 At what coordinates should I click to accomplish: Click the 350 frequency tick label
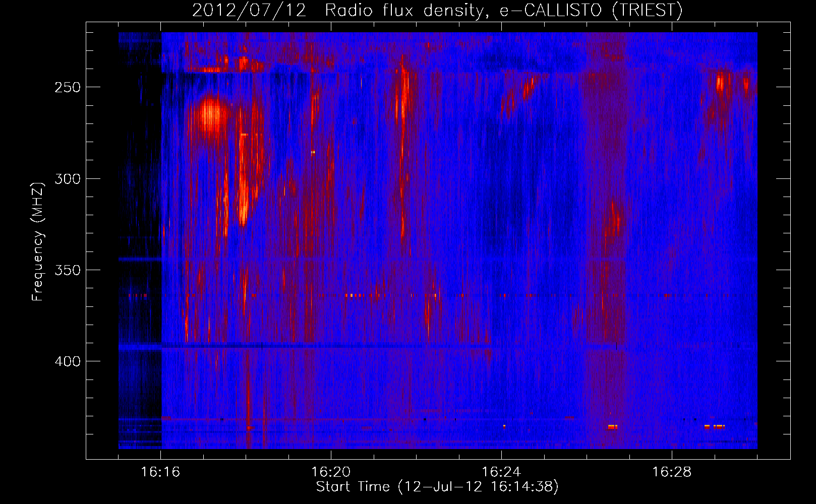(67, 270)
